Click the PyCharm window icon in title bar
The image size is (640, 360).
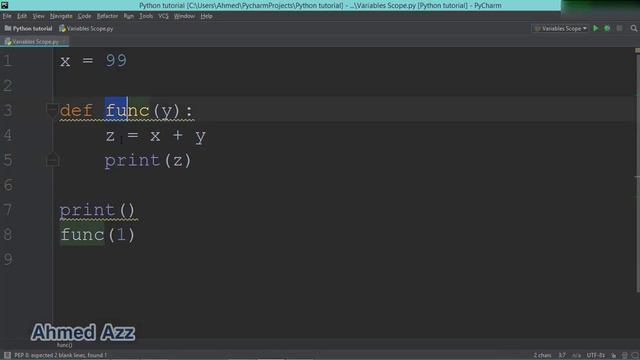point(4,5)
